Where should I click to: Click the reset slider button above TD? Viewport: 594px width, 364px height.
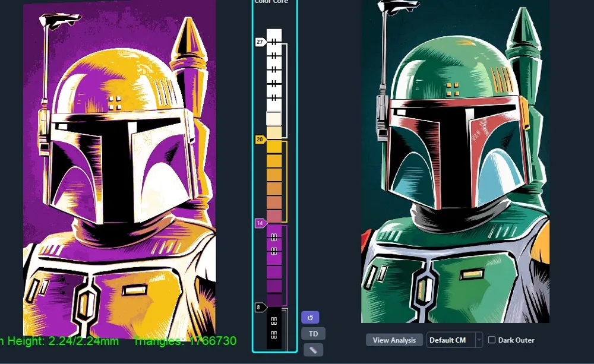point(310,318)
